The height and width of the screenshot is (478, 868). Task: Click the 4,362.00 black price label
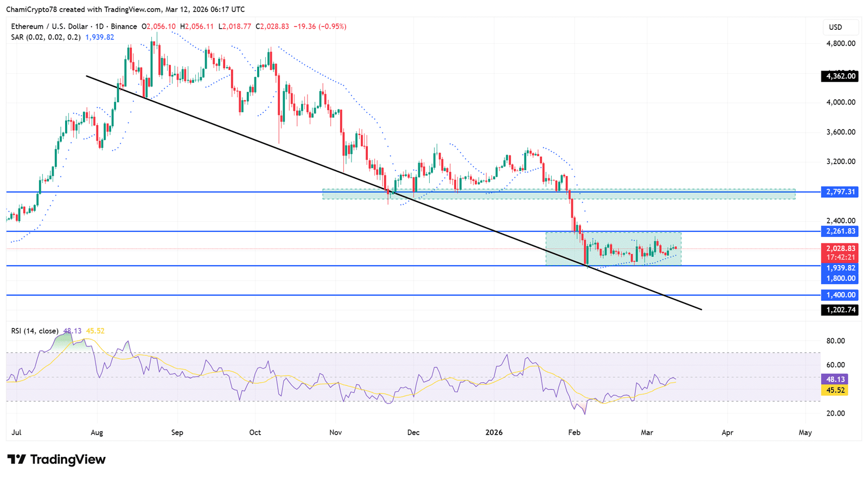(x=840, y=76)
